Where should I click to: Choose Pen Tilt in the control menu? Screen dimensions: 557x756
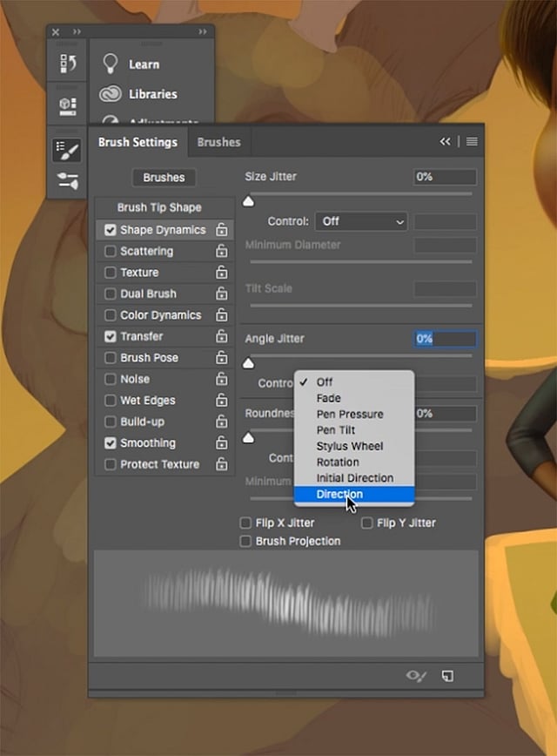(x=354, y=430)
